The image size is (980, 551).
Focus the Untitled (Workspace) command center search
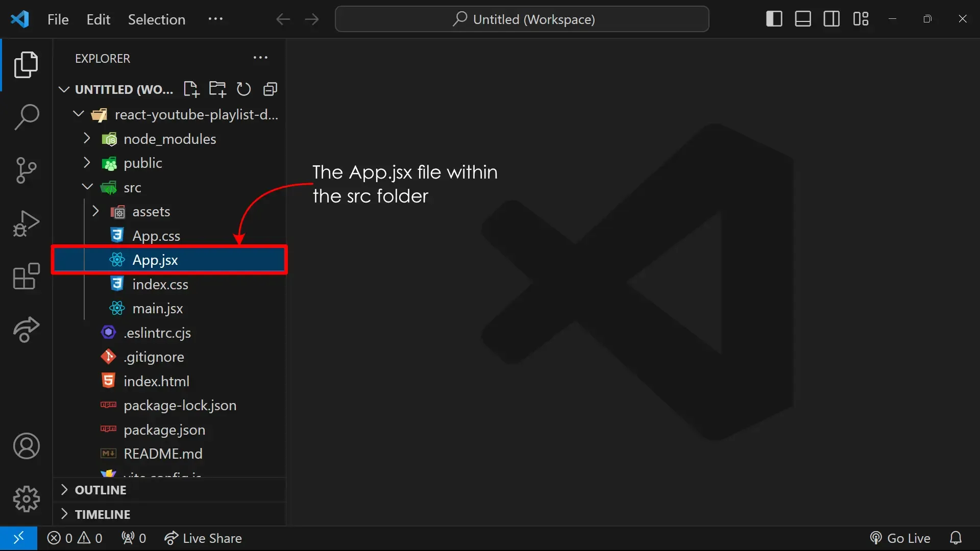tap(522, 19)
